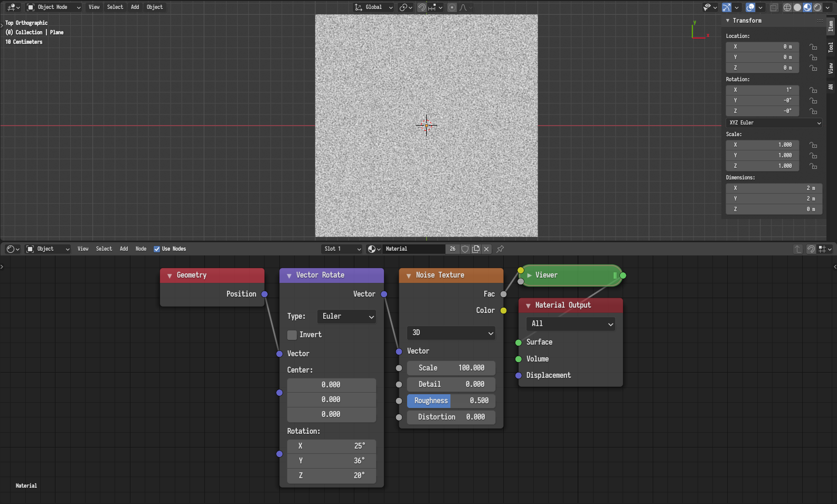Image resolution: width=837 pixels, height=504 pixels.
Task: Adjust the Noise Scale value field
Action: tap(451, 368)
